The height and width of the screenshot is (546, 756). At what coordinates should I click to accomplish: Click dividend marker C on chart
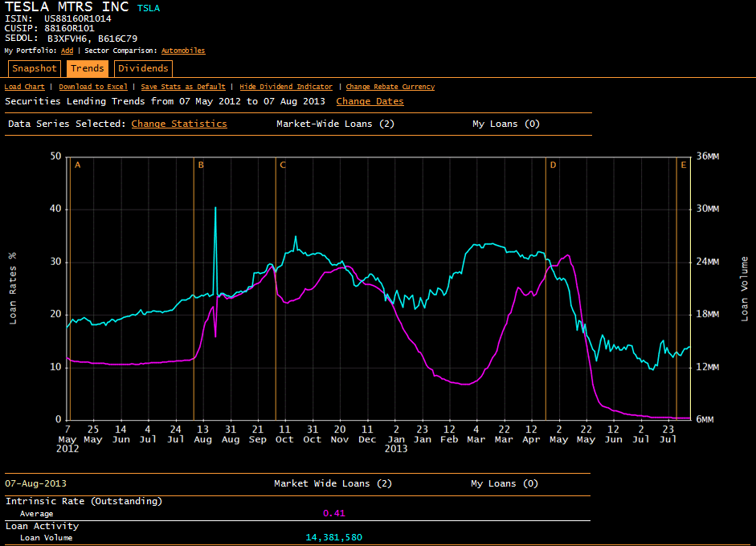283,165
